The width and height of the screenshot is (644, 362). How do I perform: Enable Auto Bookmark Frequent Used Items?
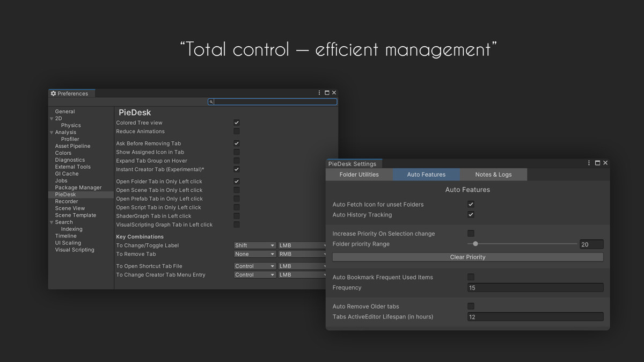click(x=471, y=277)
